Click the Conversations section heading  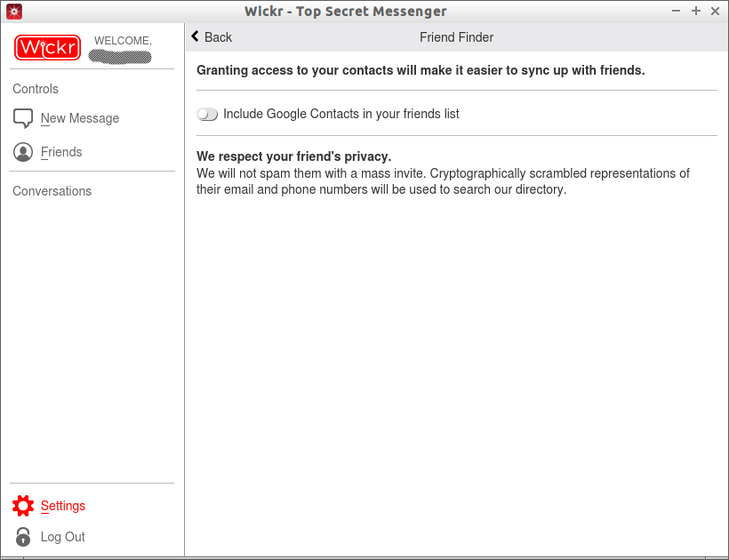pos(52,191)
